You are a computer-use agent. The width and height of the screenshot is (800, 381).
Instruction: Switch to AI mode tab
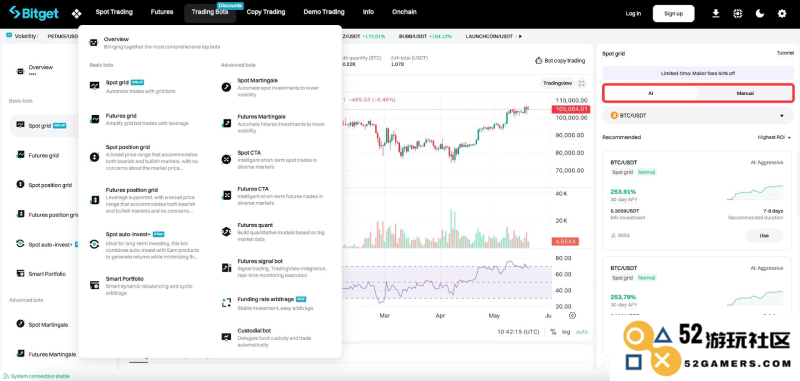(x=651, y=93)
